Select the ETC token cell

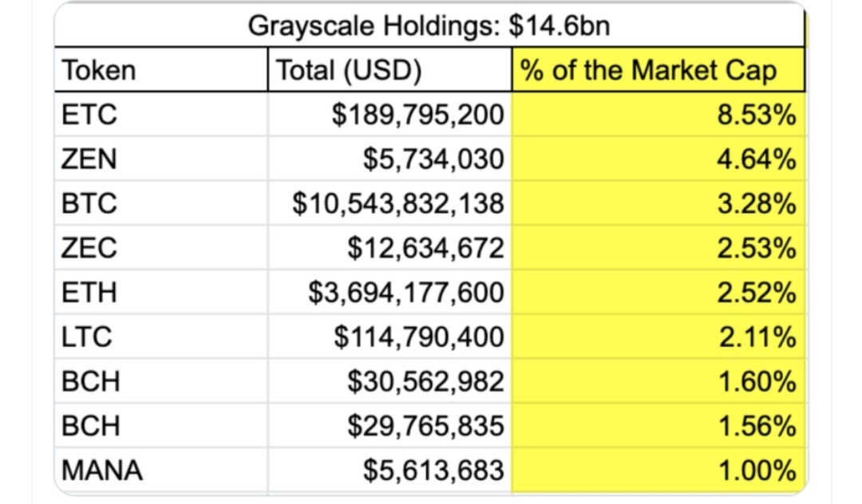pyautogui.click(x=161, y=114)
